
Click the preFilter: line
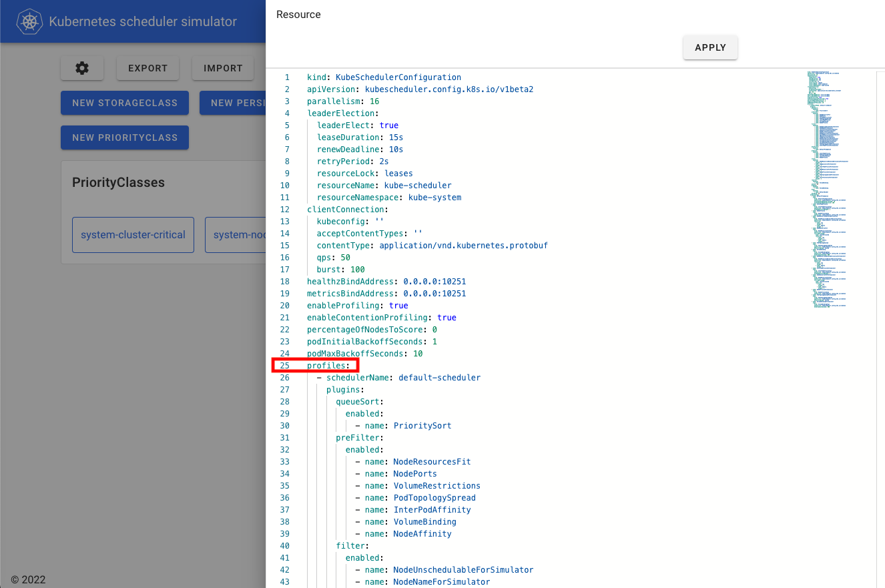(360, 438)
